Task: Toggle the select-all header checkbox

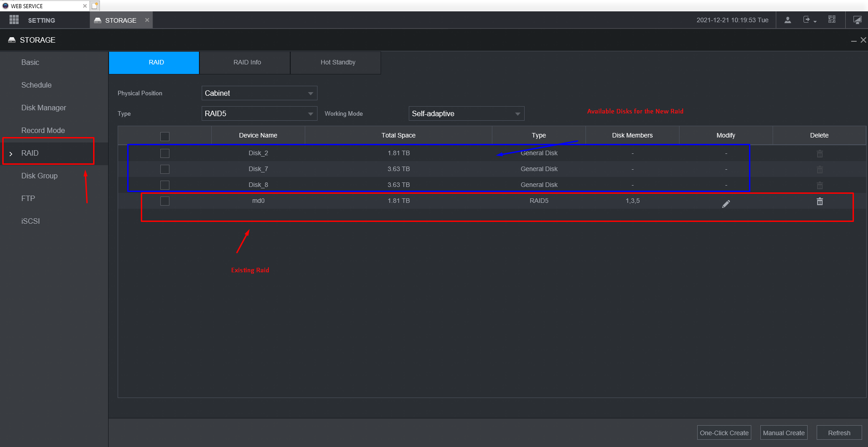Action: 165,136
